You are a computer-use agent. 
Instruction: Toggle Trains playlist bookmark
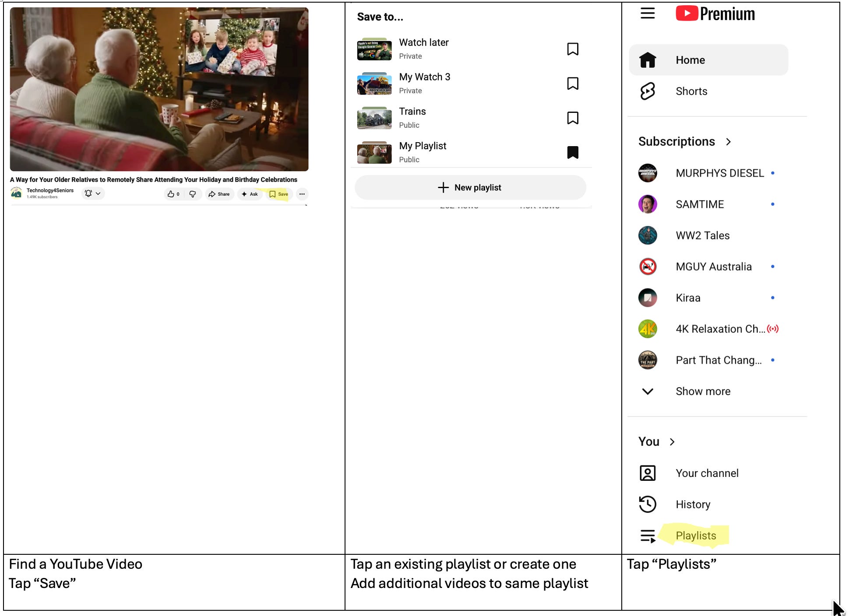[573, 118]
